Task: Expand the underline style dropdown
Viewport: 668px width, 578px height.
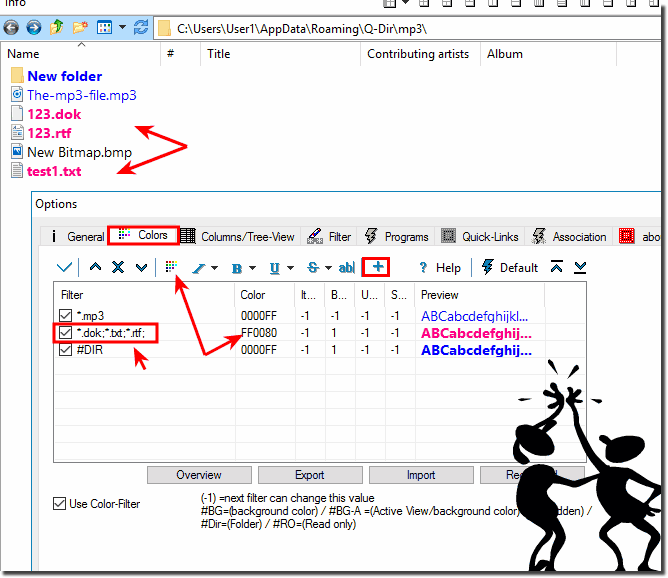Action: 291,268
